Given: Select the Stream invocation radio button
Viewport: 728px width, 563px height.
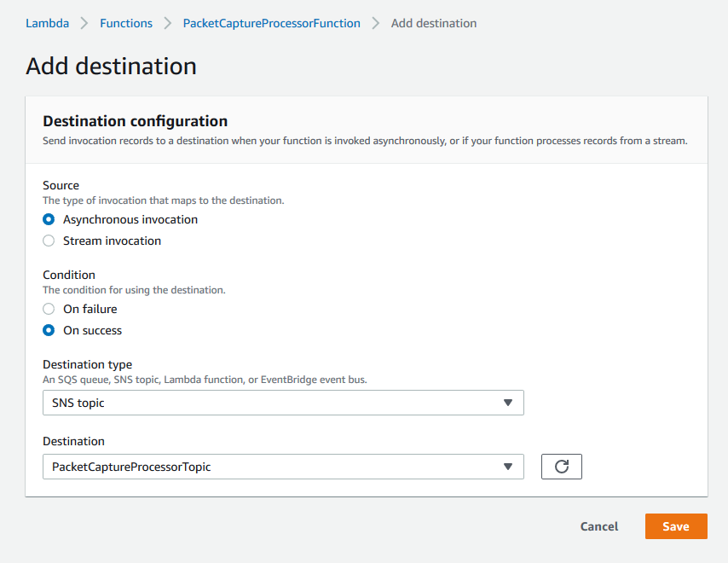Looking at the screenshot, I should point(49,241).
